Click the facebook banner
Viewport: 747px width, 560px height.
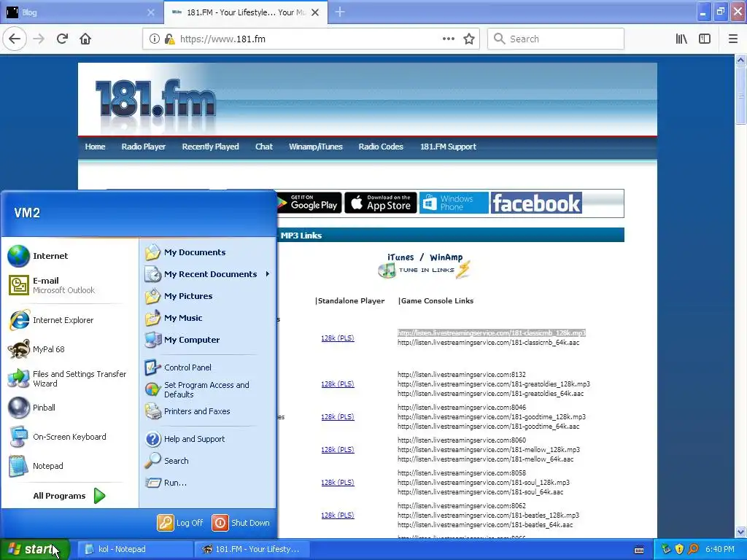tap(536, 203)
